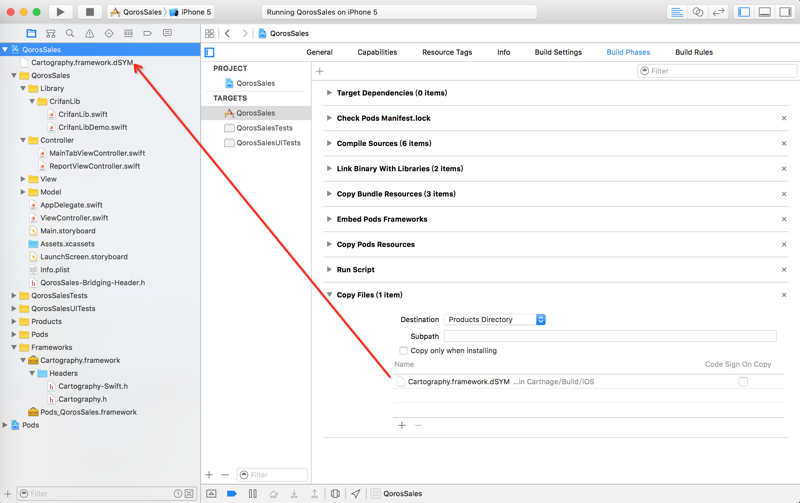
Task: Toggle Code Sign On Copy checkbox
Action: pyautogui.click(x=743, y=382)
